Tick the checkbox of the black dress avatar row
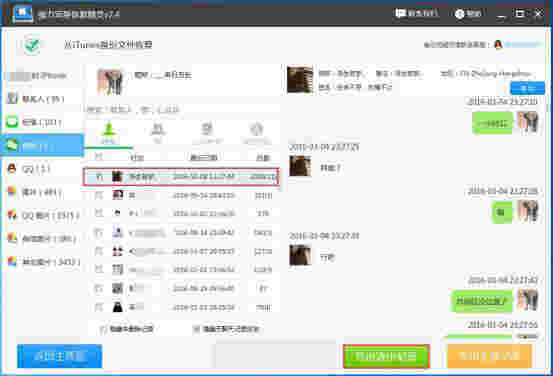This screenshot has width=553, height=376. point(99,307)
